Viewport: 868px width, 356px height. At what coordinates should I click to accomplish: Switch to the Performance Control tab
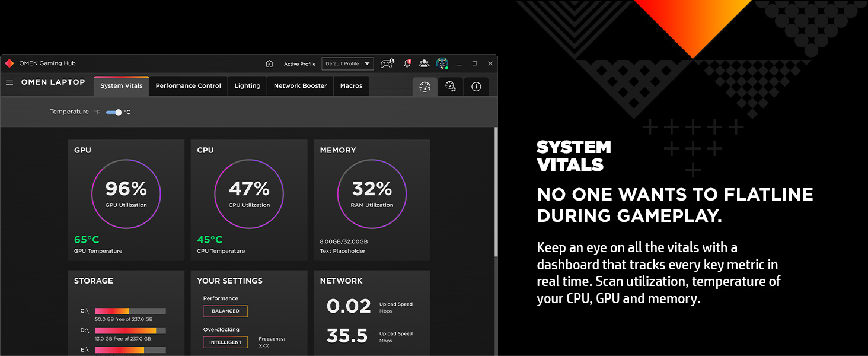click(x=188, y=86)
